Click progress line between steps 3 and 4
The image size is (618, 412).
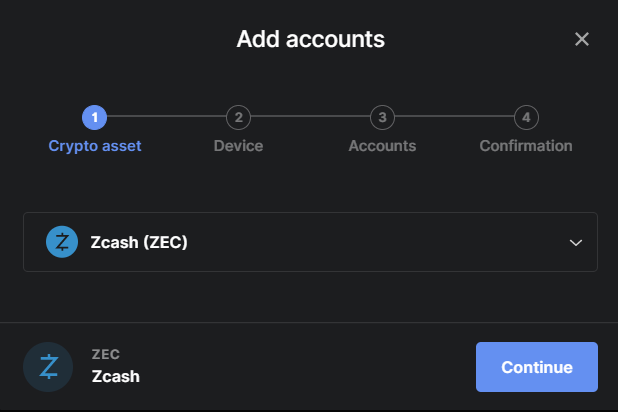[454, 117]
